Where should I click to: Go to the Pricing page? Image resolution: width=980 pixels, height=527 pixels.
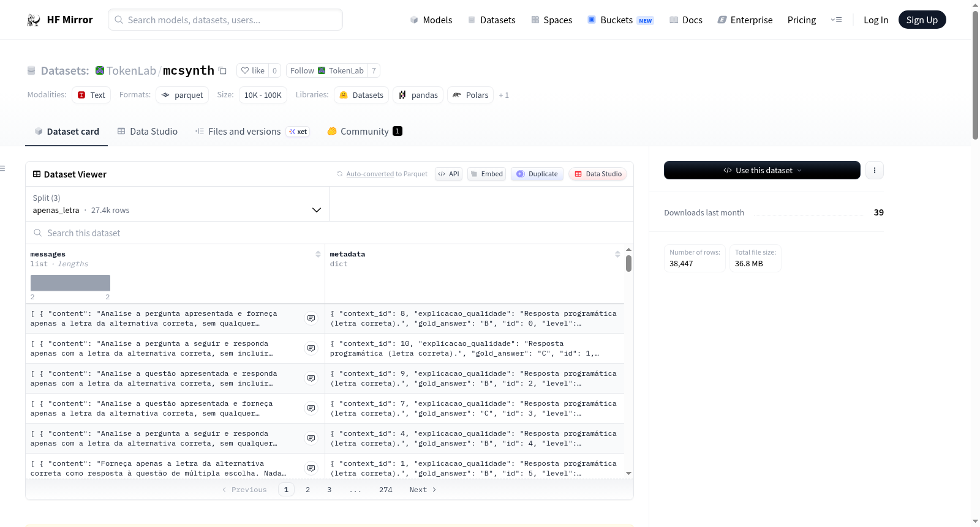tap(802, 20)
